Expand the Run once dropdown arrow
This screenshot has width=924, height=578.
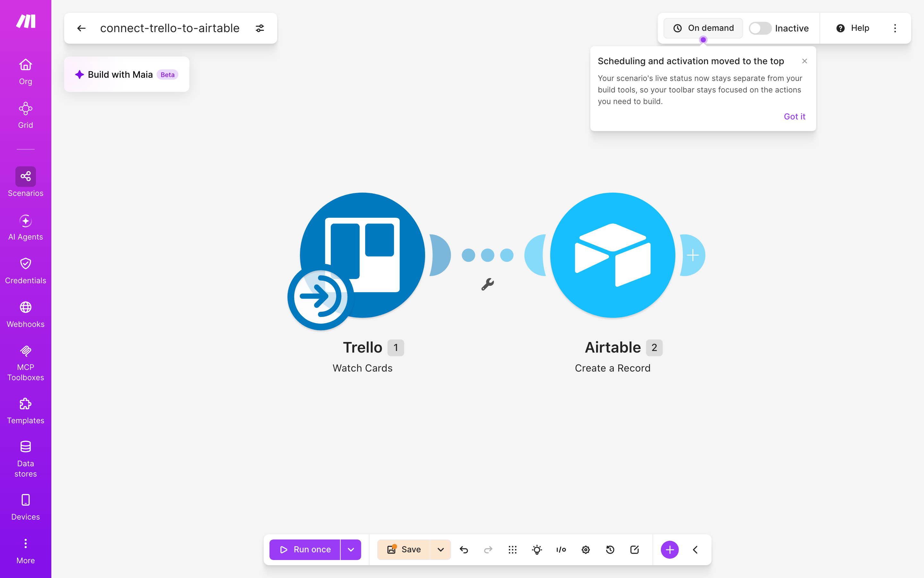[x=351, y=550]
